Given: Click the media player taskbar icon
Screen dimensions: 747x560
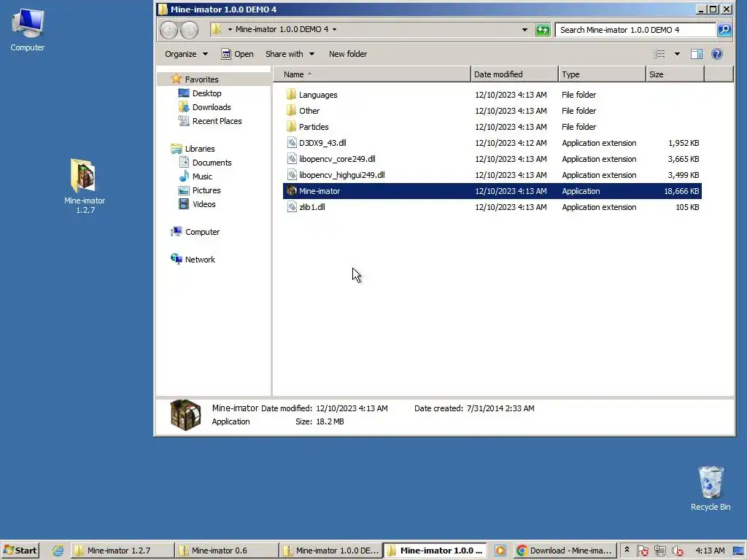Looking at the screenshot, I should (x=500, y=551).
